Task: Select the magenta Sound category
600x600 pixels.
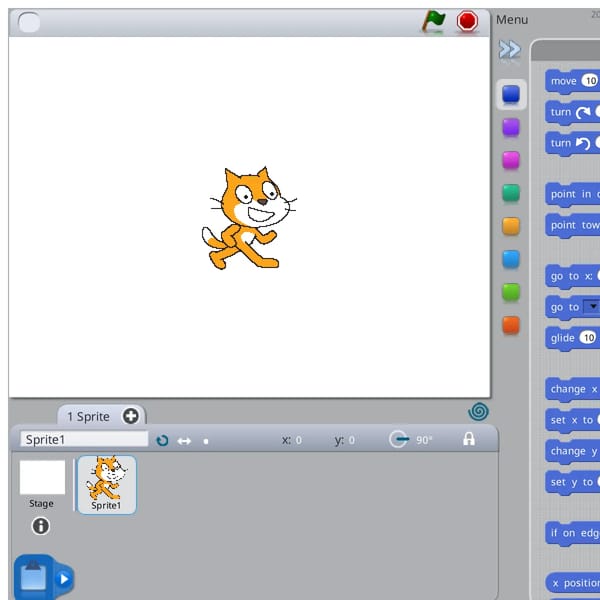Action: coord(511,160)
